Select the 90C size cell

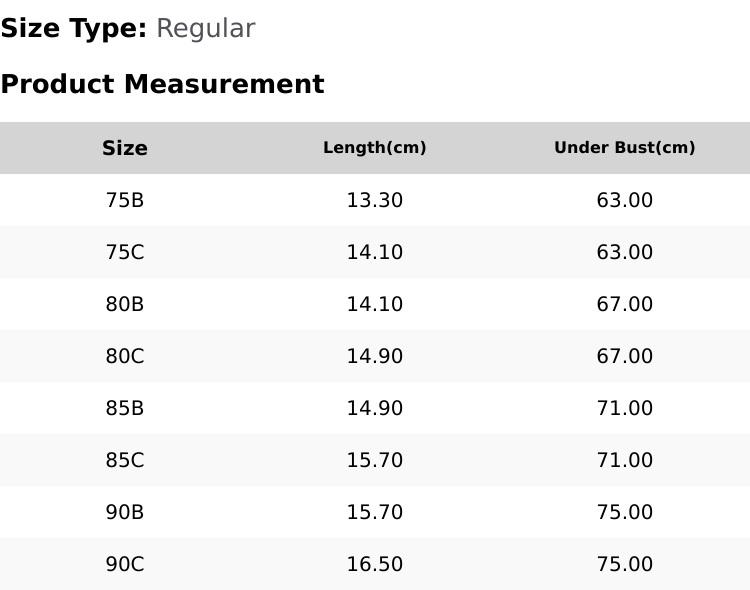(x=125, y=564)
